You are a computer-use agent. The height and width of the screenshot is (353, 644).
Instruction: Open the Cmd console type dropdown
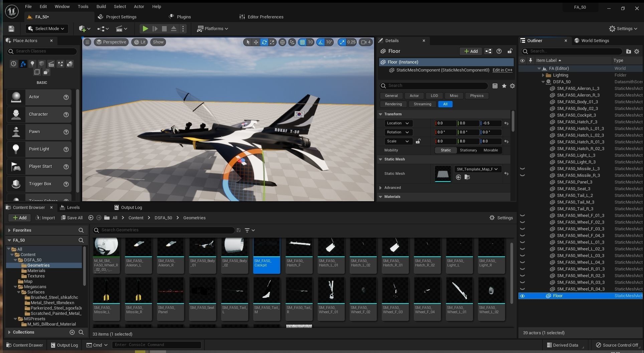click(97, 345)
